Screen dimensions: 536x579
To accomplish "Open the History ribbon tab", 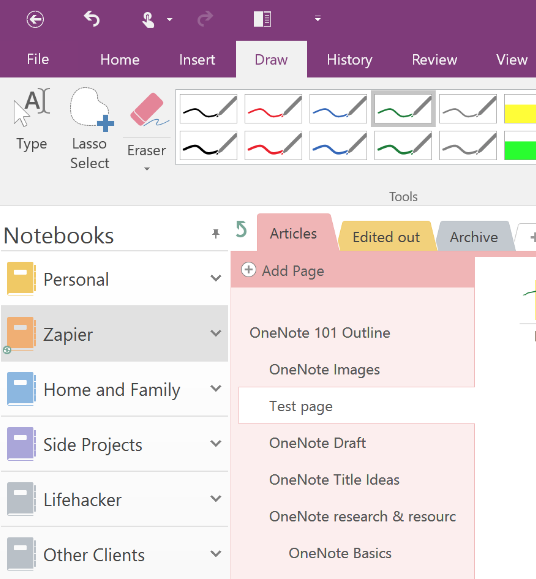I will point(350,60).
